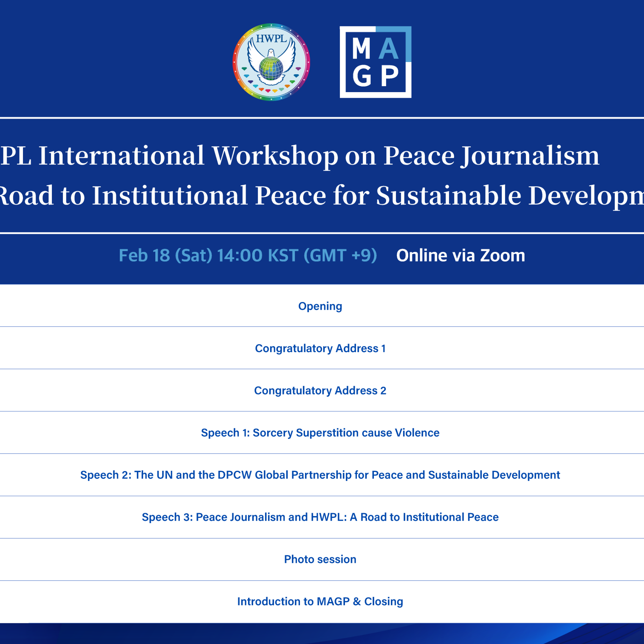644x644 pixels.
Task: Click Speech 3 Peace Journalism item
Action: tap(320, 517)
